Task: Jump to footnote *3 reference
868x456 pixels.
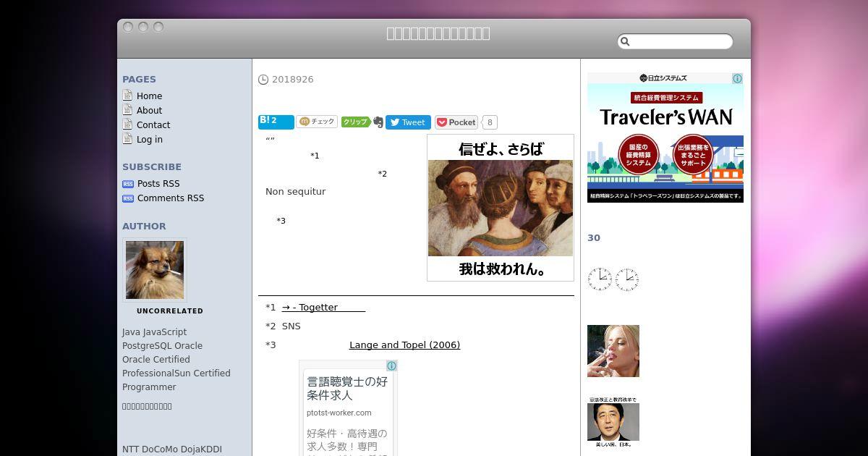Action: click(281, 221)
